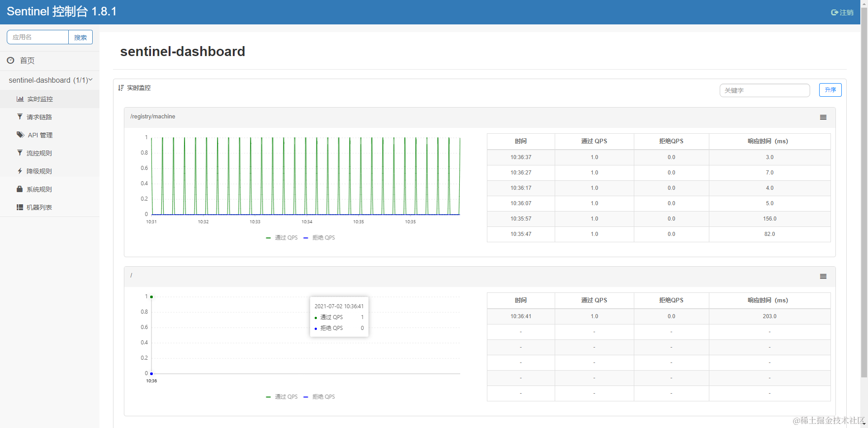Click the 82.0 response time value
The height and width of the screenshot is (428, 868).
tap(769, 234)
